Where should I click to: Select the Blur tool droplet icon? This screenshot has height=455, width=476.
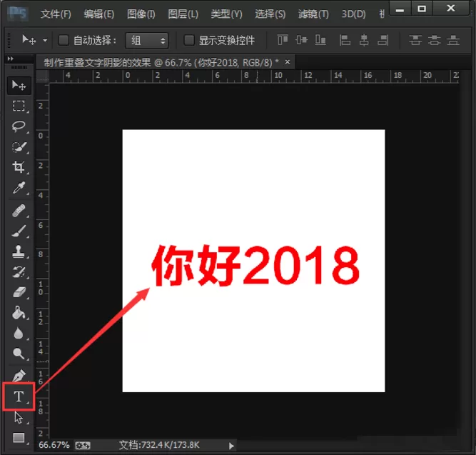(19, 333)
